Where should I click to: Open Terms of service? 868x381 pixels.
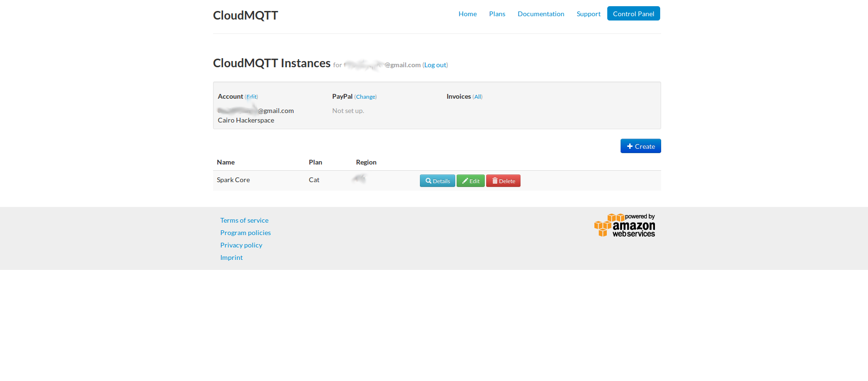pyautogui.click(x=244, y=220)
